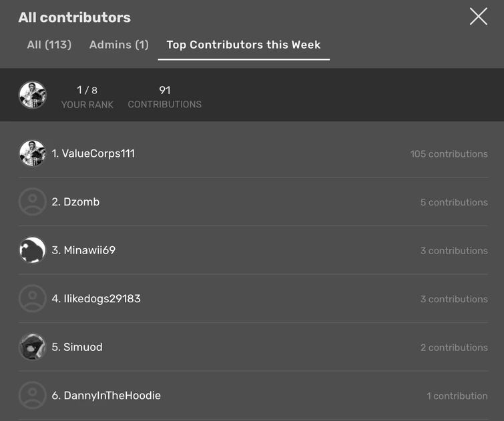Close the All contributors dialog
The height and width of the screenshot is (421, 504).
pos(478,17)
